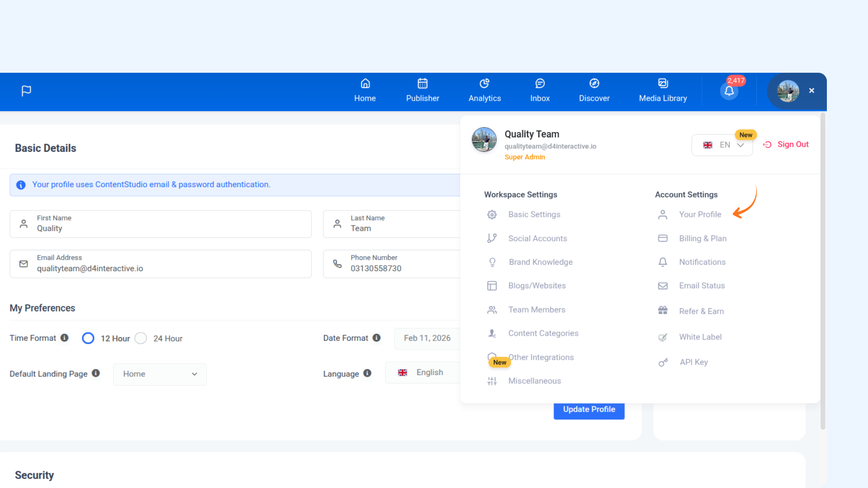Open Media Library icon
The width and height of the screenshot is (868, 488).
(663, 84)
